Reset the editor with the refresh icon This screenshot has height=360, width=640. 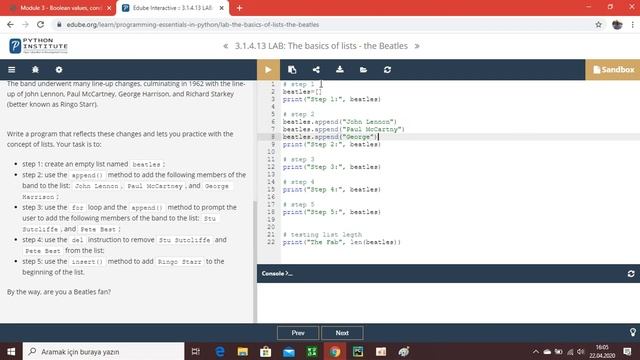click(x=387, y=70)
